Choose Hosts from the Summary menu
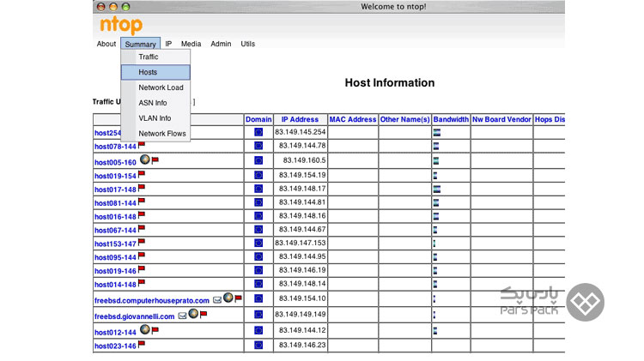644x361 pixels. coord(155,72)
